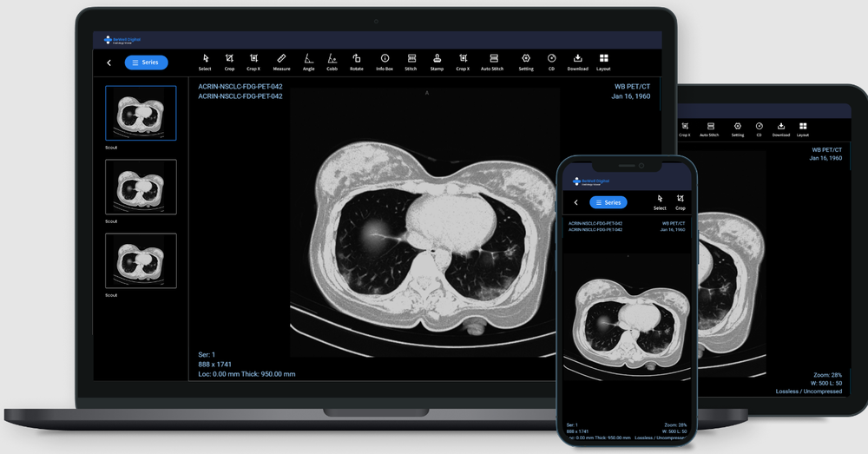Viewport: 868px width, 454px height.
Task: Tap the Crop tool on the phone
Action: pos(681,202)
